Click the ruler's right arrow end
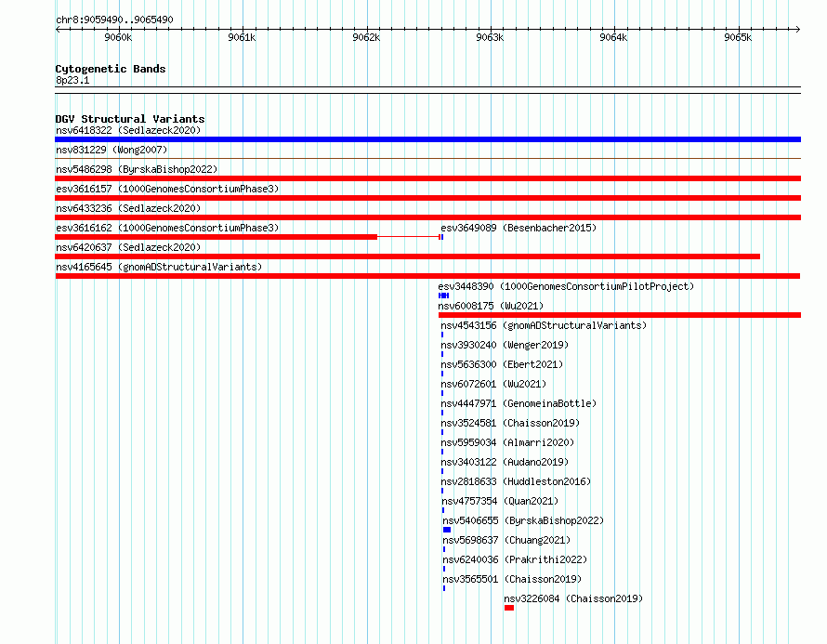Image resolution: width=827 pixels, height=644 pixels. pyautogui.click(x=798, y=29)
